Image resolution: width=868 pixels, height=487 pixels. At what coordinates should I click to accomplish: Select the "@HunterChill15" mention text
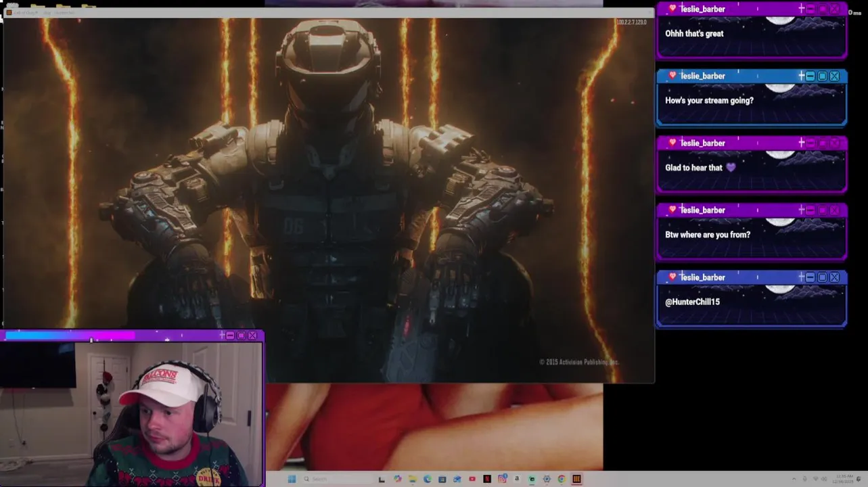[x=692, y=302]
